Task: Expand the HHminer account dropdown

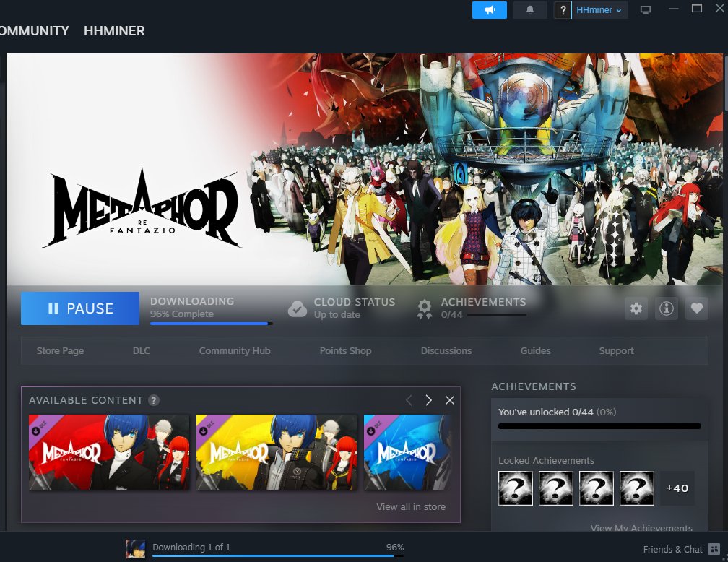Action: pos(599,10)
